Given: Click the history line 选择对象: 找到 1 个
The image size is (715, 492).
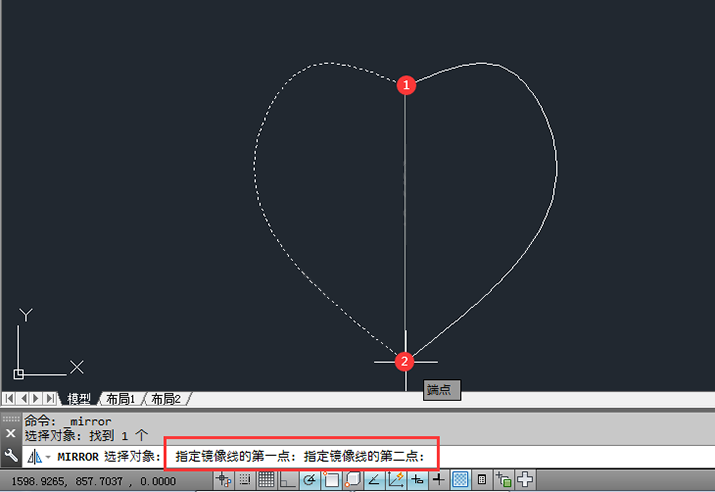Looking at the screenshot, I should point(86,435).
